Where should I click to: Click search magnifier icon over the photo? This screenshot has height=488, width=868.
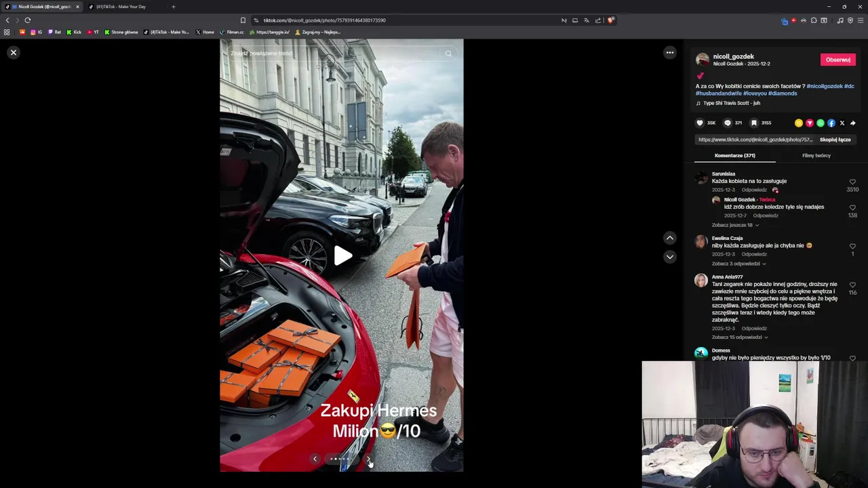pyautogui.click(x=448, y=54)
